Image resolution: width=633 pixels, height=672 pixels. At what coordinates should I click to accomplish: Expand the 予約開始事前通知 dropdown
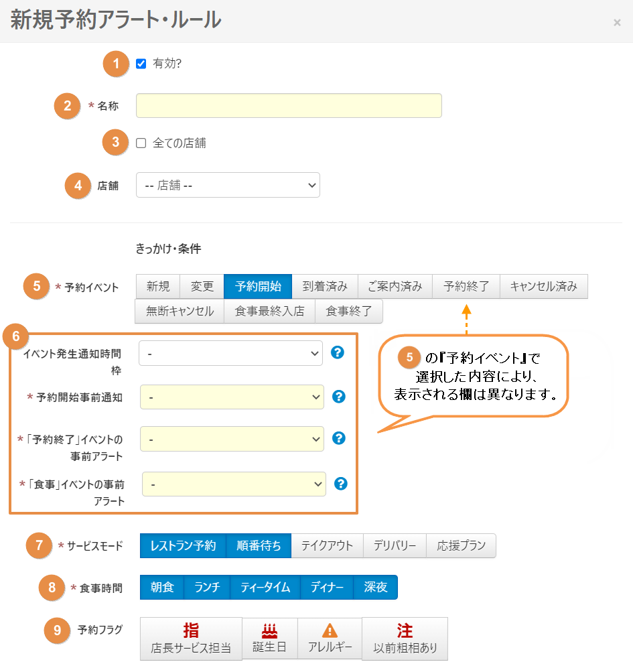point(232,397)
